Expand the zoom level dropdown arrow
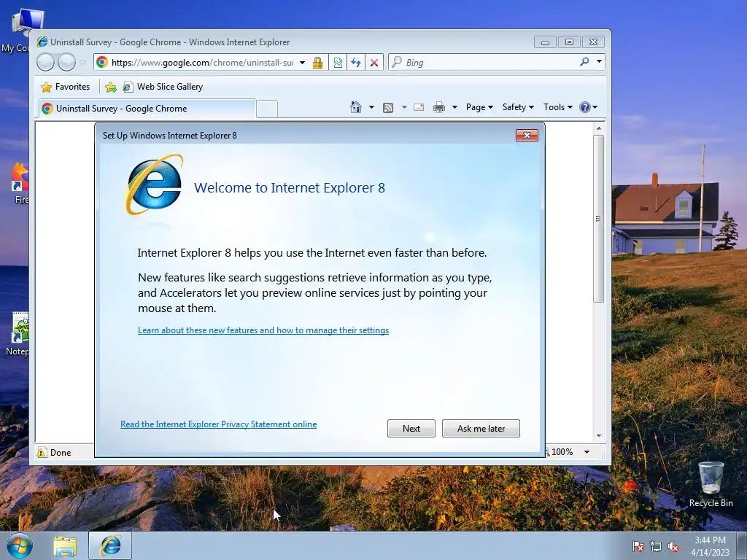747x560 pixels. click(x=587, y=452)
